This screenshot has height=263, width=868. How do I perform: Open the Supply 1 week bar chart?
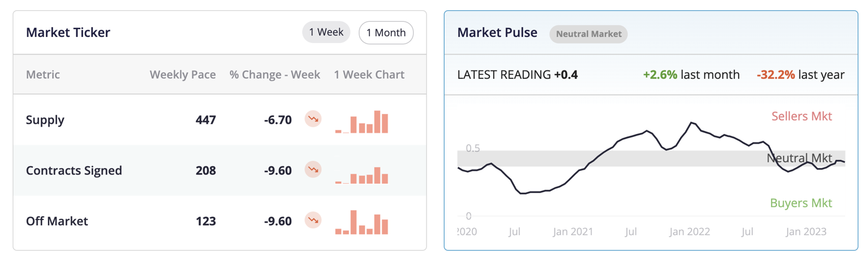tap(362, 121)
